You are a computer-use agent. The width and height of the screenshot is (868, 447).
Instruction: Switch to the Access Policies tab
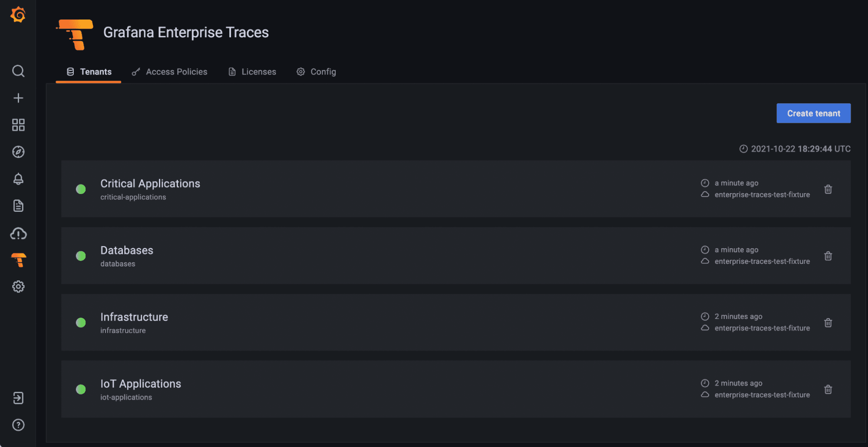tap(170, 72)
